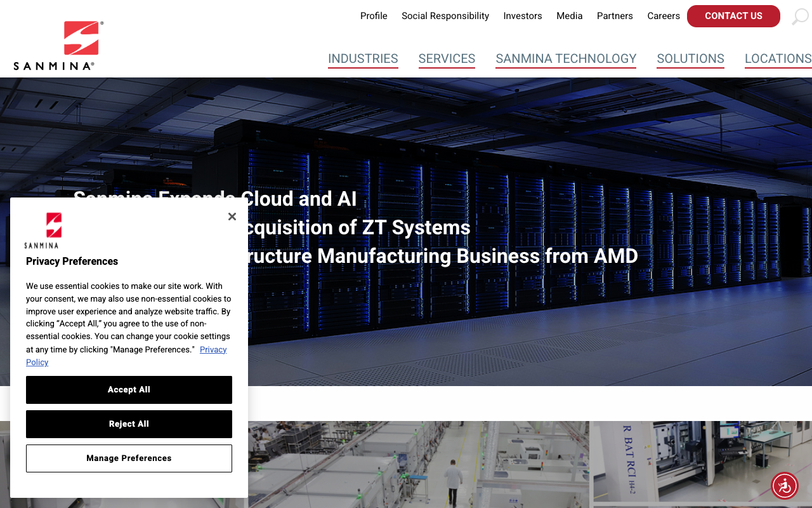Viewport: 812px width, 508px height.
Task: Click the Privacy Preferences heading
Action: tap(72, 261)
